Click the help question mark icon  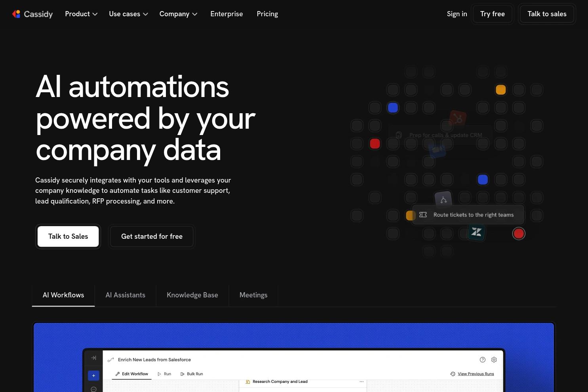pos(482,360)
